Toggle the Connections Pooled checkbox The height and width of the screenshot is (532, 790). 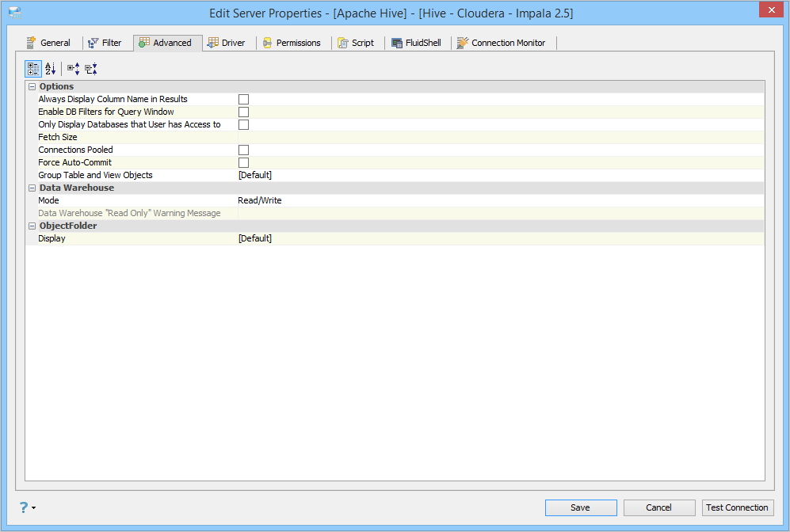(x=243, y=150)
